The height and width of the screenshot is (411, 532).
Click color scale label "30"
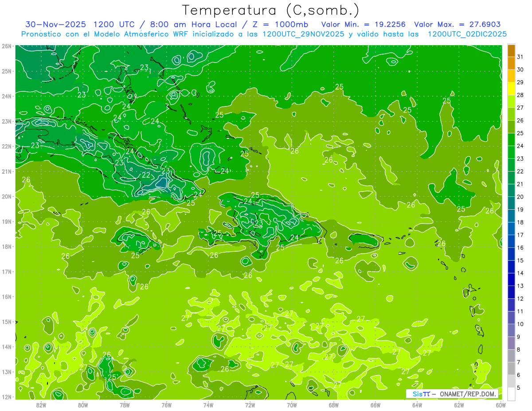coord(520,70)
